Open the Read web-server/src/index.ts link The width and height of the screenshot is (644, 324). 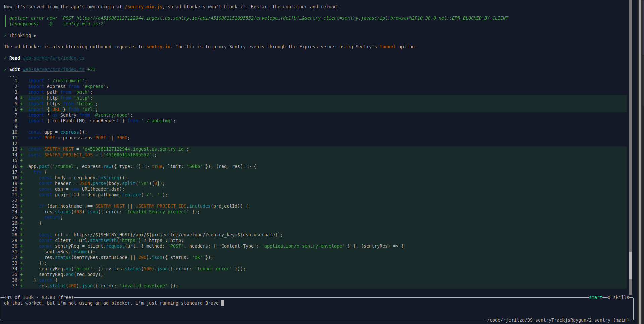coord(53,58)
